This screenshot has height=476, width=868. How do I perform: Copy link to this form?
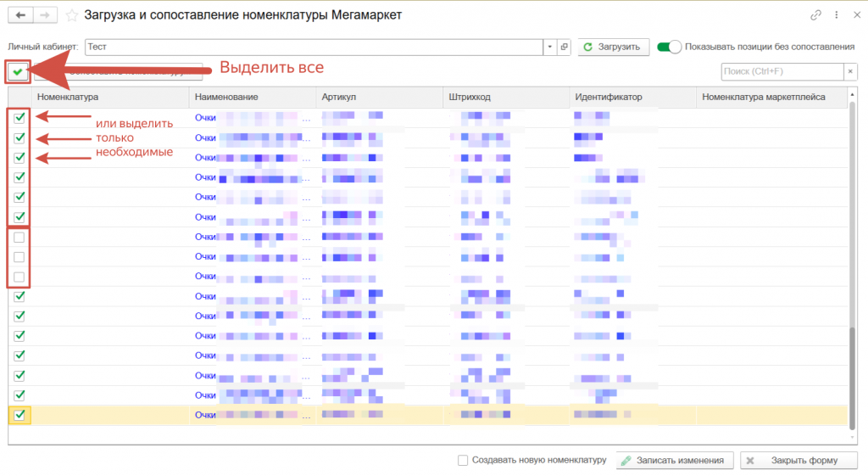[815, 15]
